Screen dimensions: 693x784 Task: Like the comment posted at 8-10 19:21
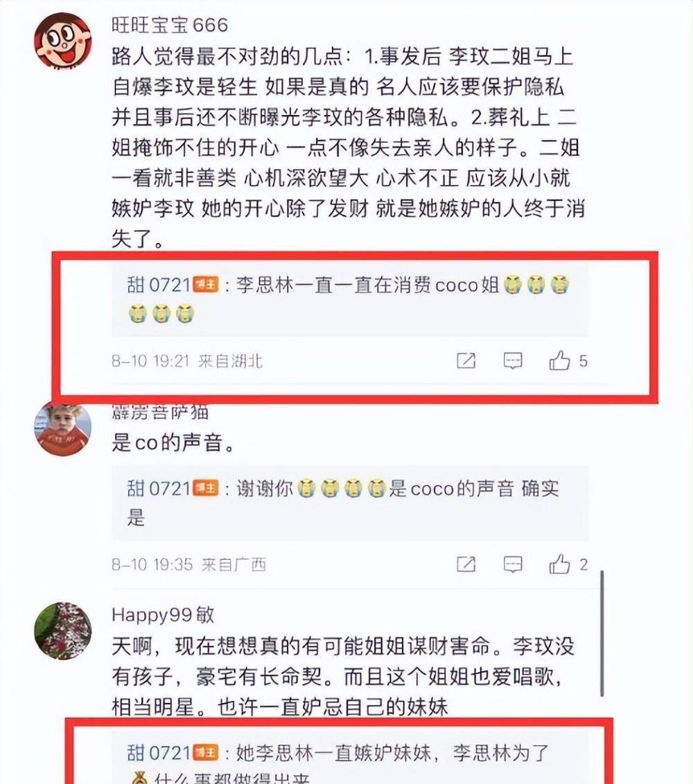point(559,360)
